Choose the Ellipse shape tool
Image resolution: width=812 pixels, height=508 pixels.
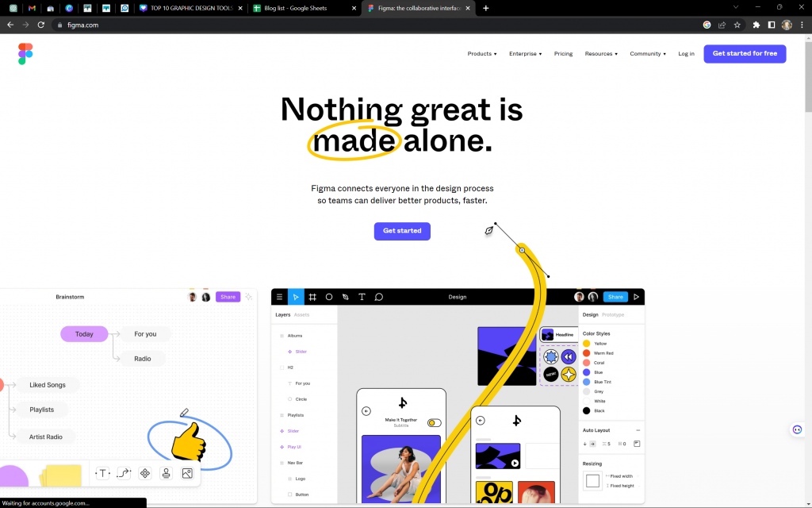[x=329, y=297]
